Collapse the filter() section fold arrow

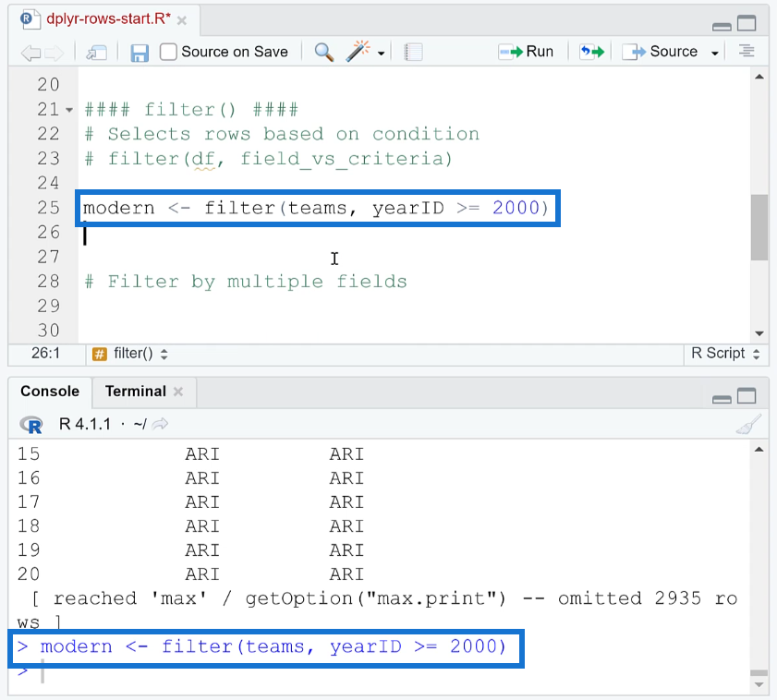point(69,110)
